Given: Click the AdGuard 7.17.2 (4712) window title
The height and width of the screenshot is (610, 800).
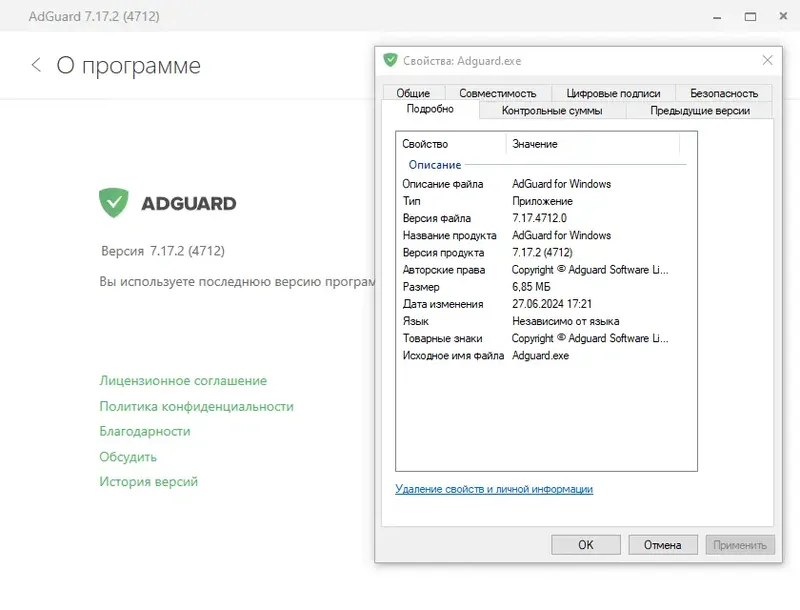Looking at the screenshot, I should tap(94, 16).
